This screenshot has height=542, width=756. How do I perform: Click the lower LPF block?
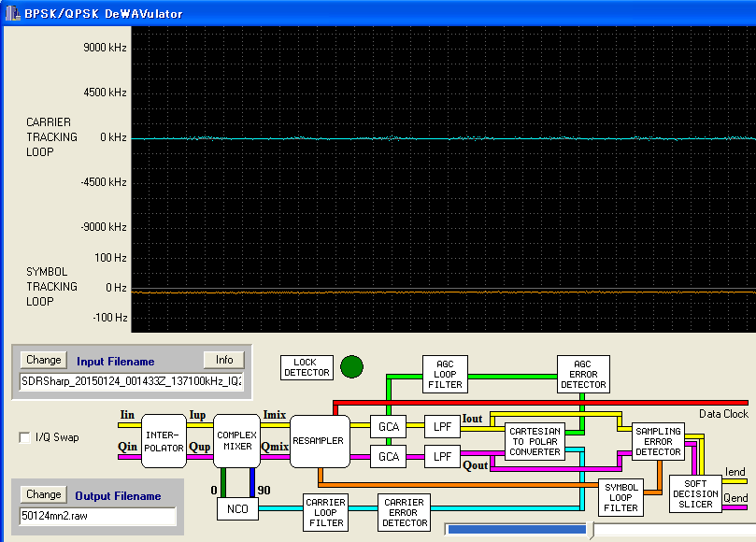click(x=443, y=456)
